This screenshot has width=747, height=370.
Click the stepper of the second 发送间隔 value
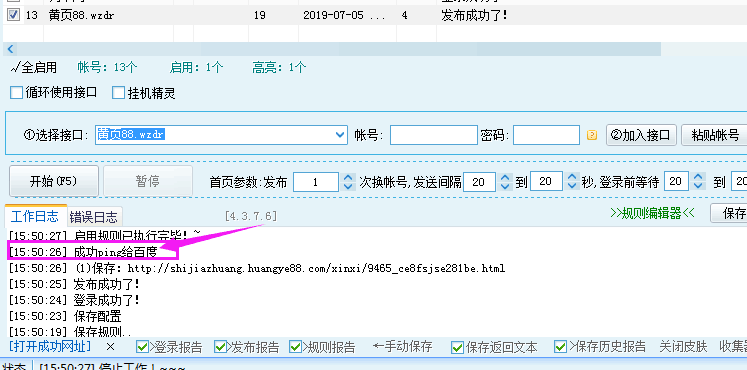[573, 181]
